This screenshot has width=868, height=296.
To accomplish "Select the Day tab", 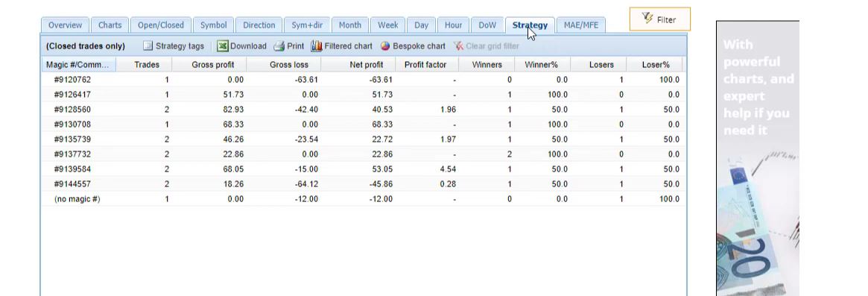I will (x=421, y=25).
